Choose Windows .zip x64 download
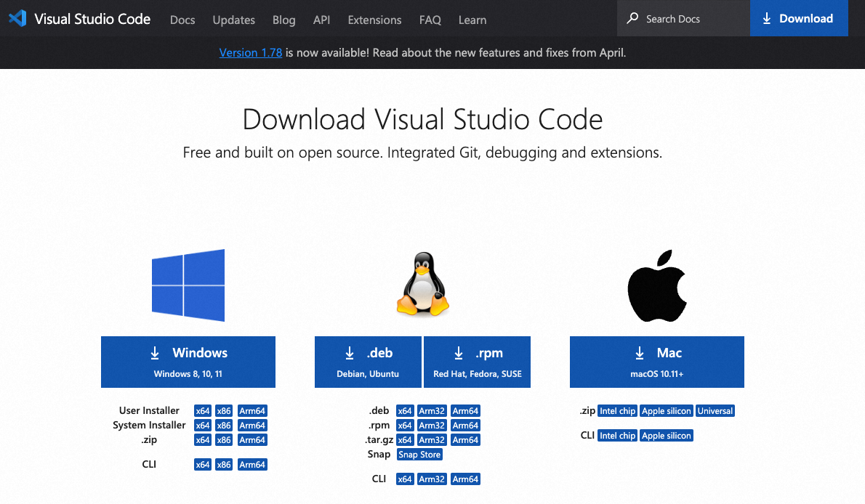The height and width of the screenshot is (504, 865). click(x=203, y=440)
